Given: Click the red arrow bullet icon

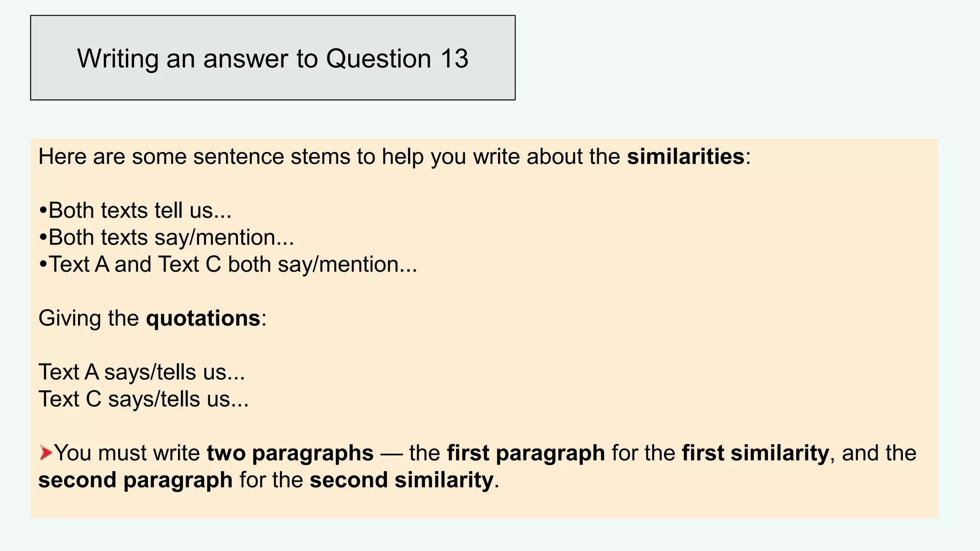Looking at the screenshot, I should pos(46,452).
